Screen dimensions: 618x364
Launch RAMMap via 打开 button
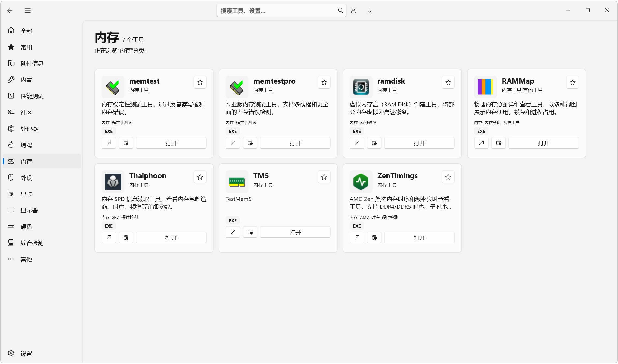544,143
